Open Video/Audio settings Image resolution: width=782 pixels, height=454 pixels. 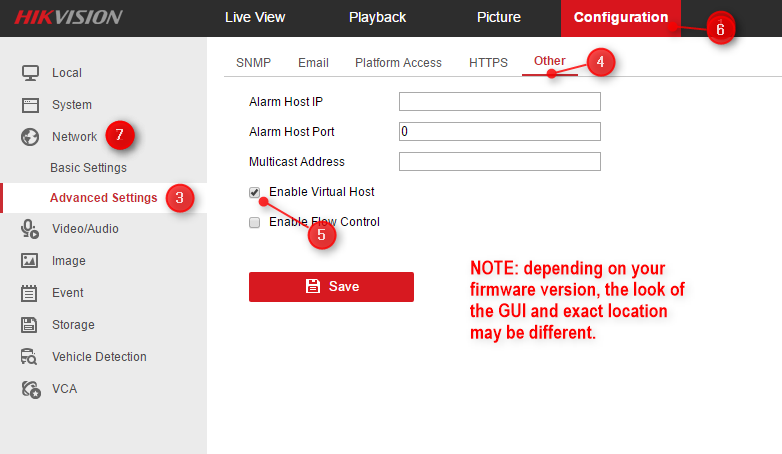tap(85, 229)
